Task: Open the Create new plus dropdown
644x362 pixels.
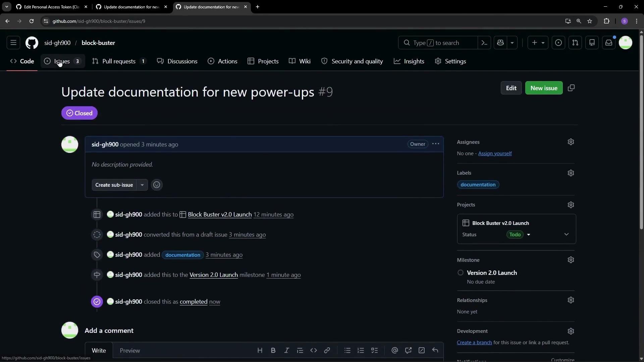Action: point(538,43)
